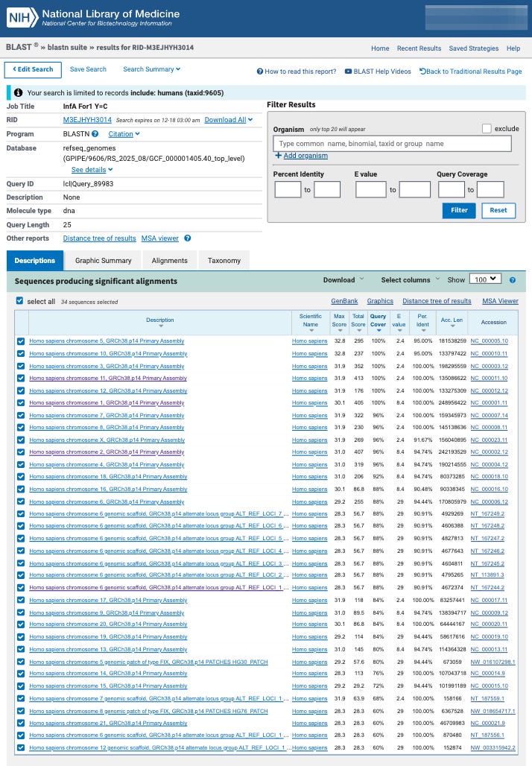Screen dimensions: 532x766
Task: Click the help icon beside Show dropdown
Action: [x=513, y=280]
